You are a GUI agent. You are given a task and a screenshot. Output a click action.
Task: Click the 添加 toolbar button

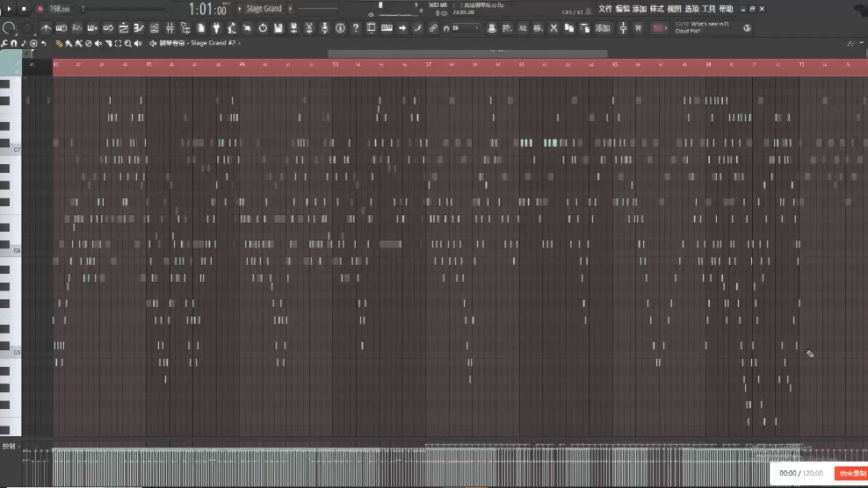pos(603,28)
